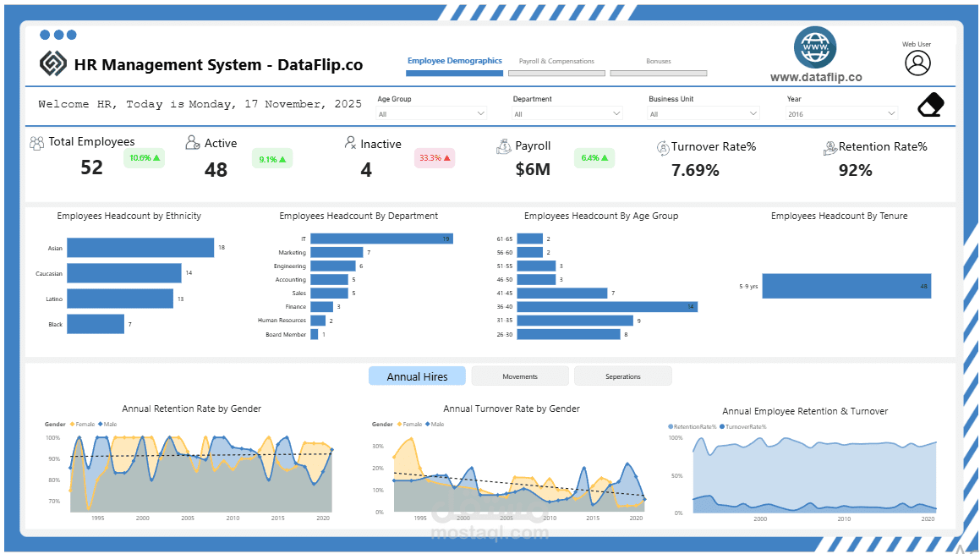Image resolution: width=980 pixels, height=554 pixels.
Task: Click the Asian ethnicity bar
Action: (140, 248)
